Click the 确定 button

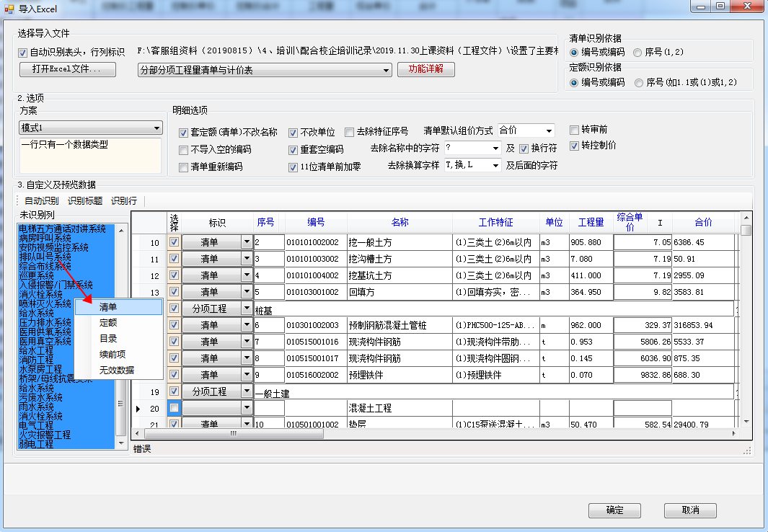coord(614,510)
